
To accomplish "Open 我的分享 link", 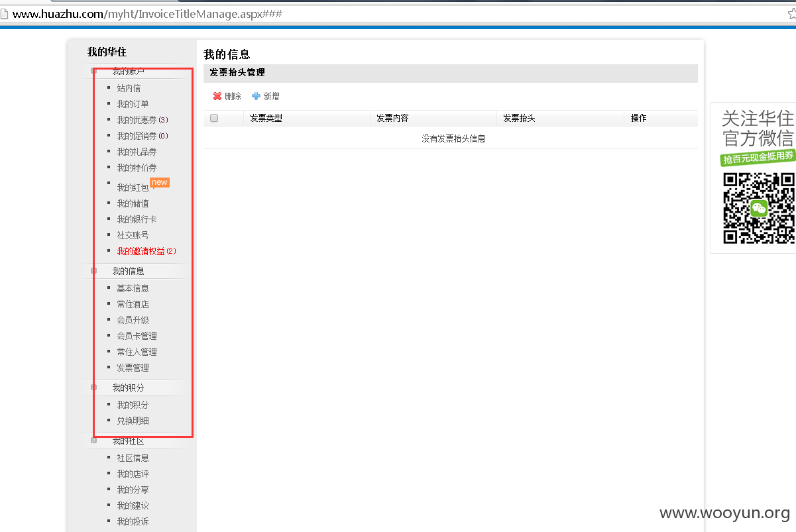I will [x=133, y=490].
